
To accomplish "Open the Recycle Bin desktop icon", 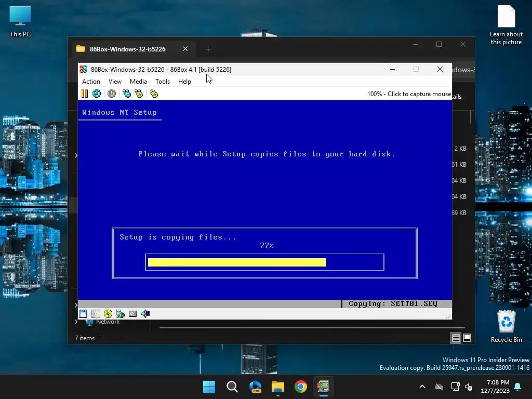I will (506, 327).
